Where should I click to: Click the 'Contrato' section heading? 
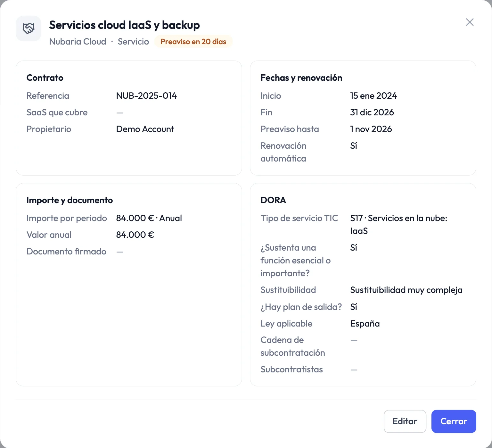[45, 78]
